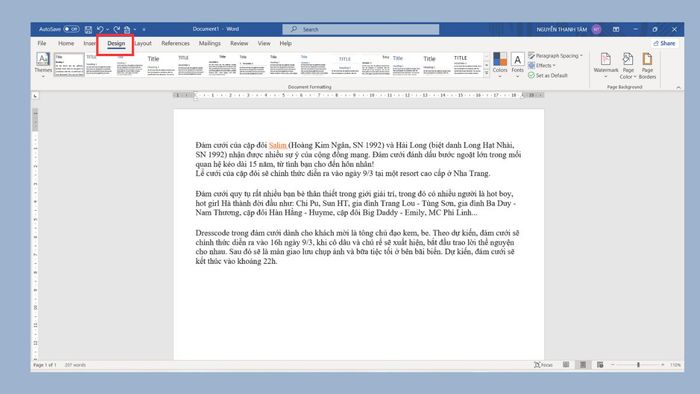Open the Review tab
Image resolution: width=700 pixels, height=394 pixels.
239,43
